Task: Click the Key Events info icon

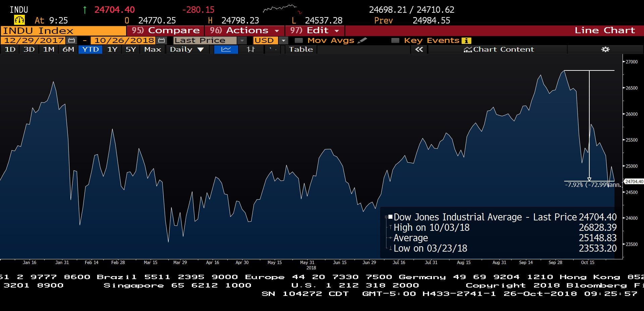Action: [466, 41]
